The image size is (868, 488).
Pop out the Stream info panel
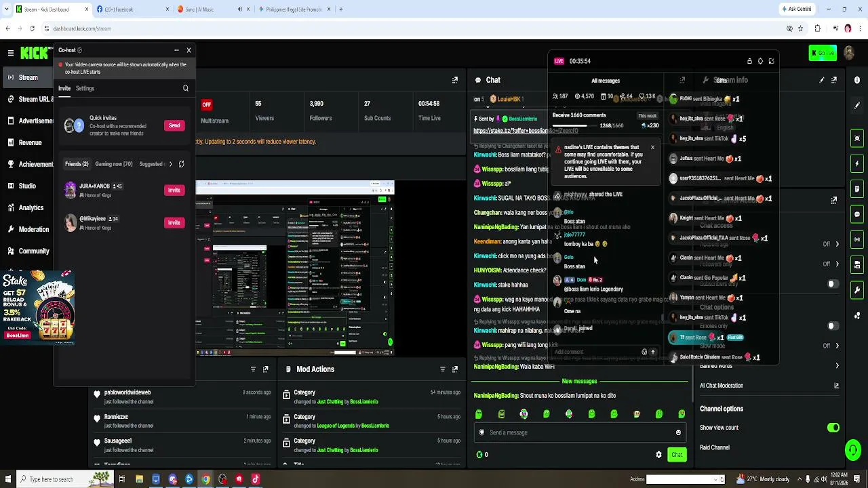click(x=834, y=80)
